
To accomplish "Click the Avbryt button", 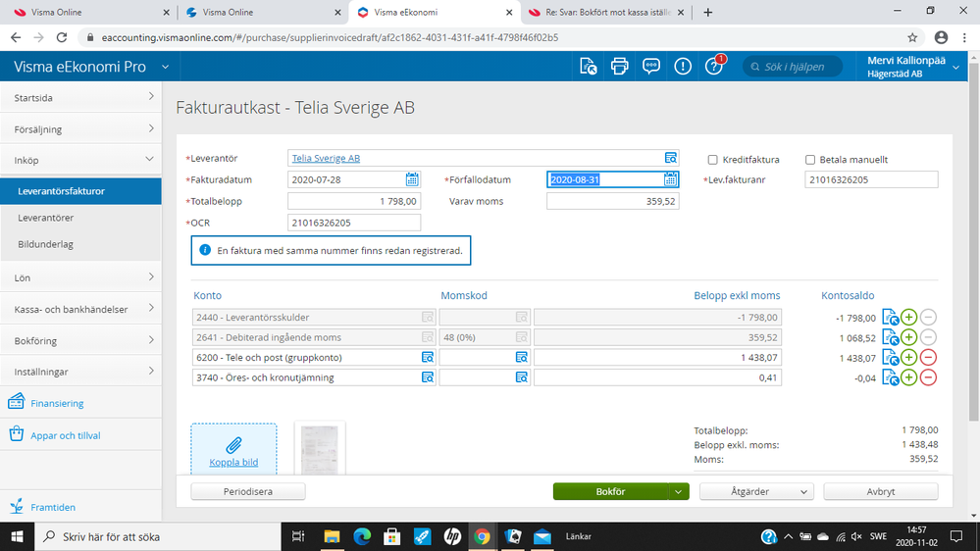I will pos(881,491).
